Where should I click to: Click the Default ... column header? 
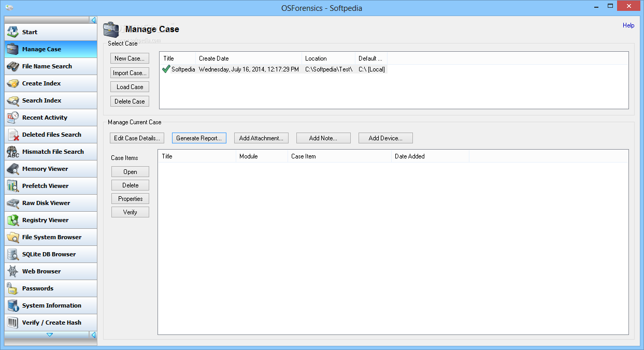click(x=371, y=59)
